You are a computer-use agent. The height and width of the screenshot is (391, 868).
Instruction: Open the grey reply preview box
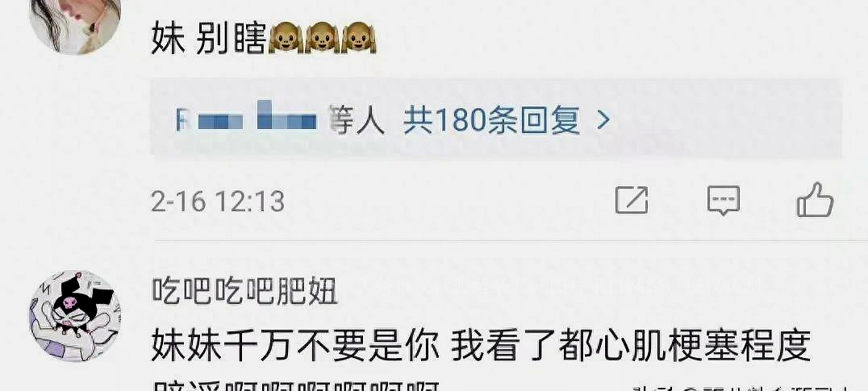point(496,119)
